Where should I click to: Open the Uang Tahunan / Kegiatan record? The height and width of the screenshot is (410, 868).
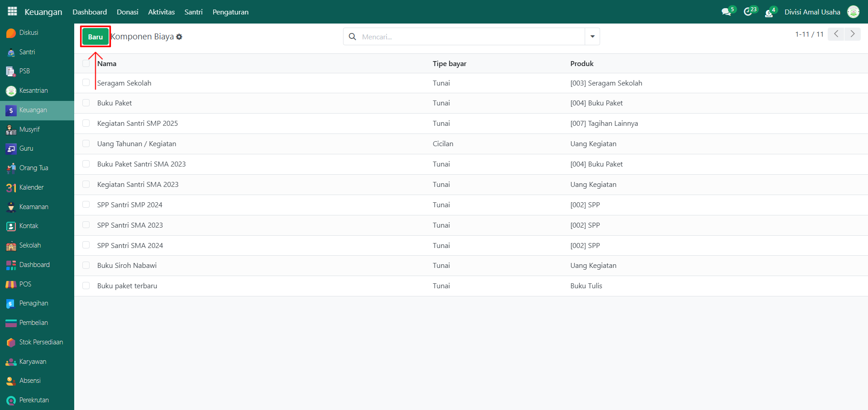[x=137, y=144]
